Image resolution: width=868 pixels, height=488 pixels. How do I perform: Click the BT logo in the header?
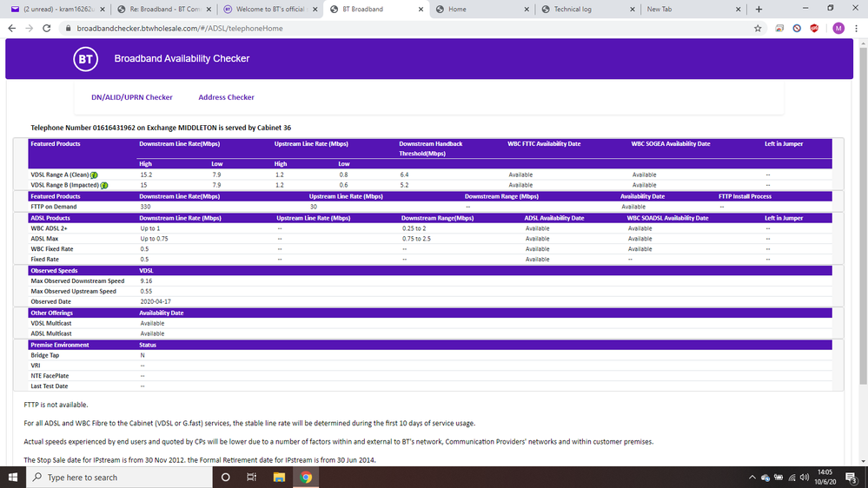click(x=84, y=59)
